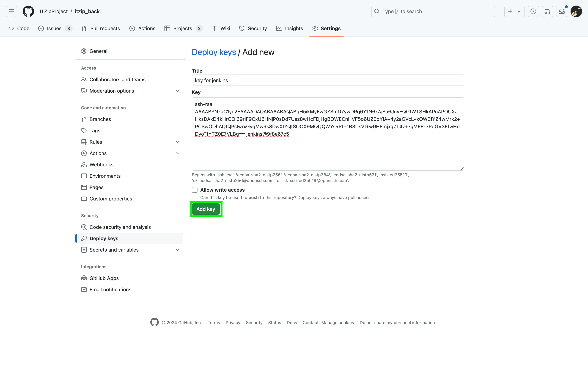Image resolution: width=588 pixels, height=369 pixels.
Task: Enable Allow write access checkbox
Action: 194,190
